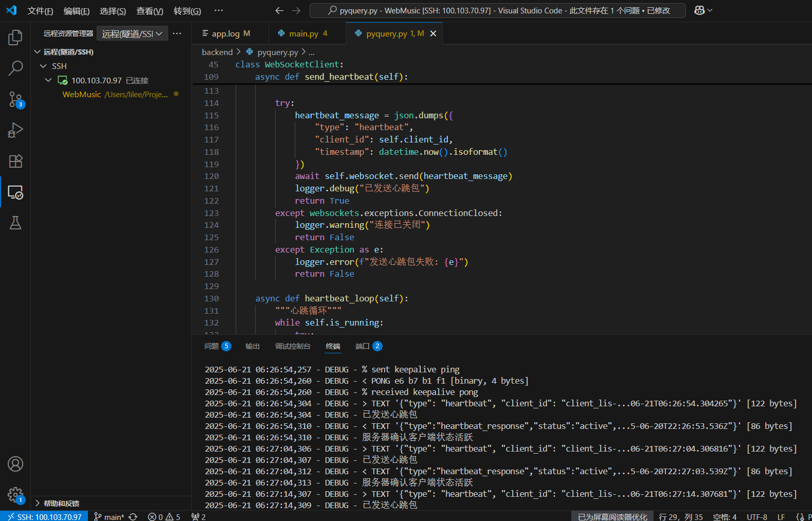Image resolution: width=812 pixels, height=521 pixels.
Task: Click code line 130 heartbeat_loop definition
Action: click(332, 299)
